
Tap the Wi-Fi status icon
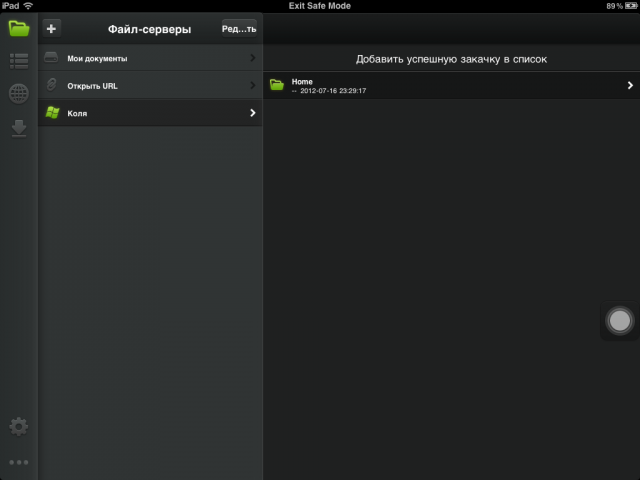click(x=28, y=6)
